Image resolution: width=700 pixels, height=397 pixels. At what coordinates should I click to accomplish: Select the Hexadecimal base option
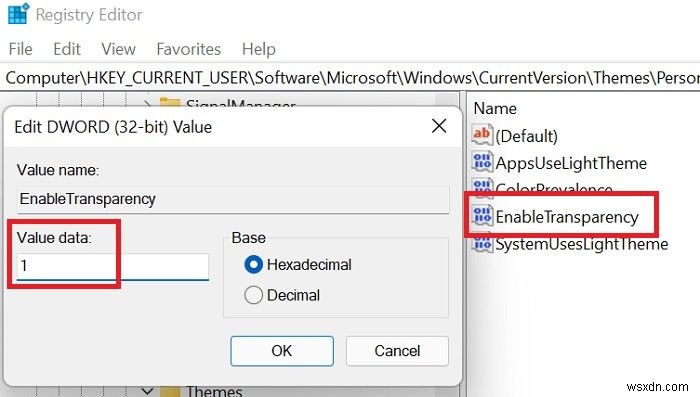[298, 265]
